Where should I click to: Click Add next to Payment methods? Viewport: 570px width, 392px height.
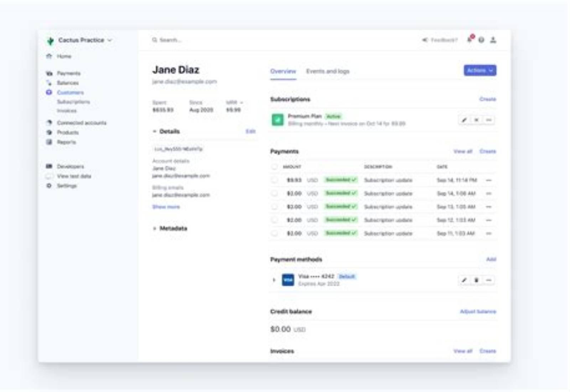491,259
